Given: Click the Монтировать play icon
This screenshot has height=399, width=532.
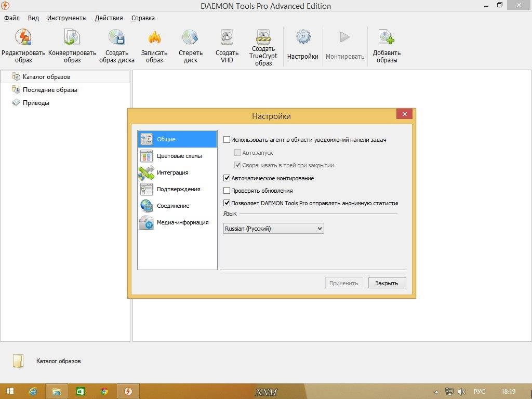Looking at the screenshot, I should (345, 37).
